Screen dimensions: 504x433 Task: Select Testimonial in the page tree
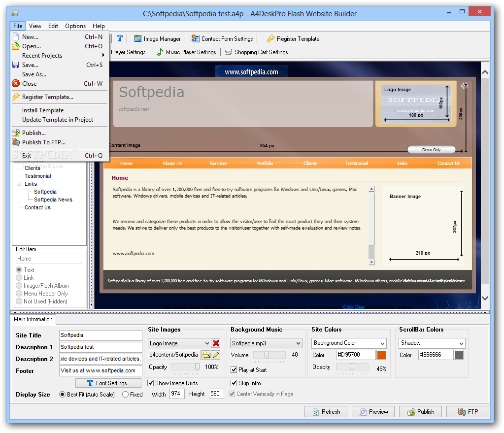click(37, 176)
